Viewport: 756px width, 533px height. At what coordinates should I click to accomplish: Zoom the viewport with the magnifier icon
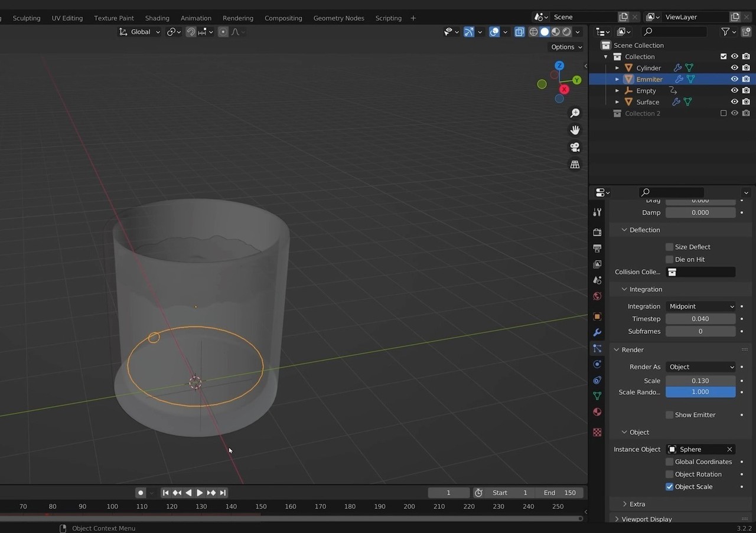pyautogui.click(x=575, y=113)
